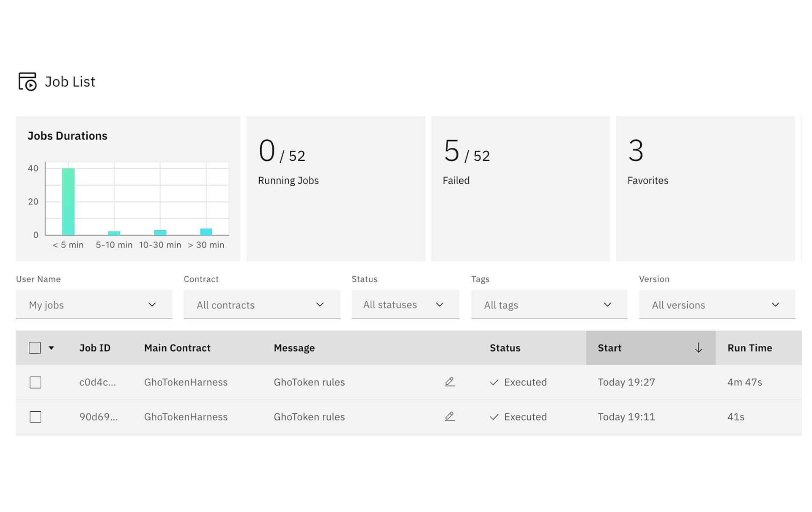Open job c0d4c... link
The image size is (812, 512).
[x=97, y=382]
